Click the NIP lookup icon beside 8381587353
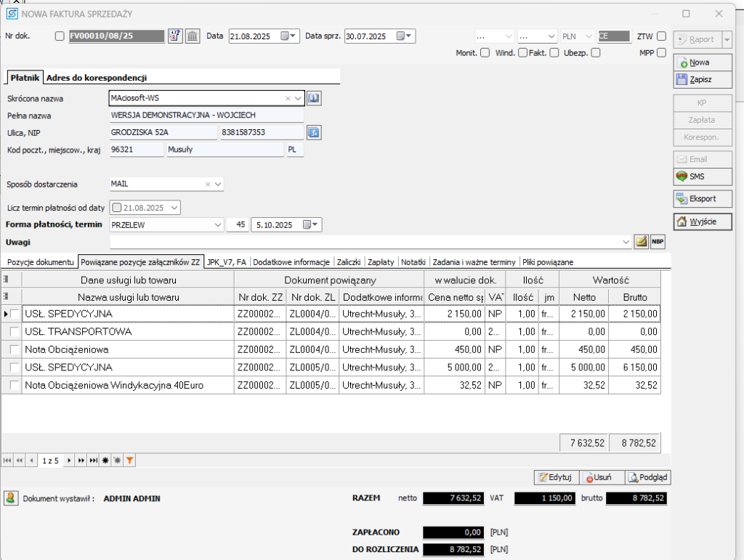The image size is (744, 560). pyautogui.click(x=314, y=132)
